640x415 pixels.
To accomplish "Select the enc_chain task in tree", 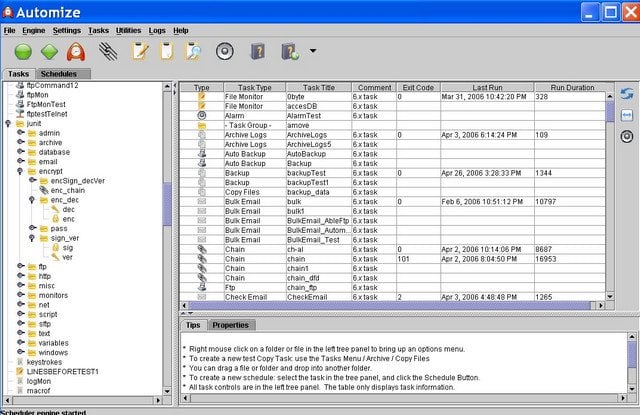I will tap(70, 190).
